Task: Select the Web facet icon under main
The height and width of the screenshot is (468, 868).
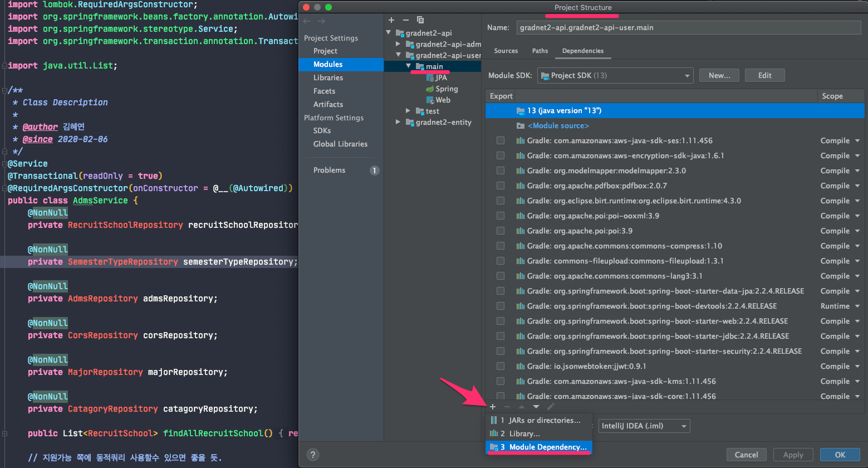Action: coord(430,100)
